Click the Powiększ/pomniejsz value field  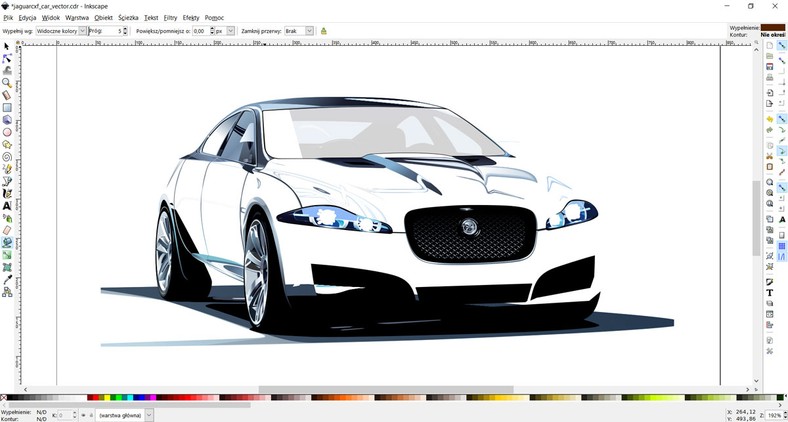[201, 31]
